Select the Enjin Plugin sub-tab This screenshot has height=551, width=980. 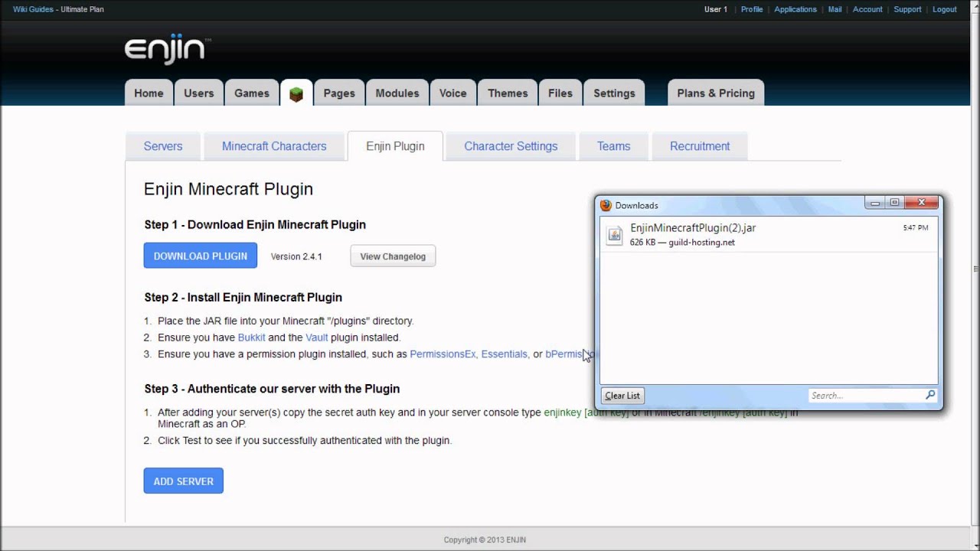click(x=395, y=146)
